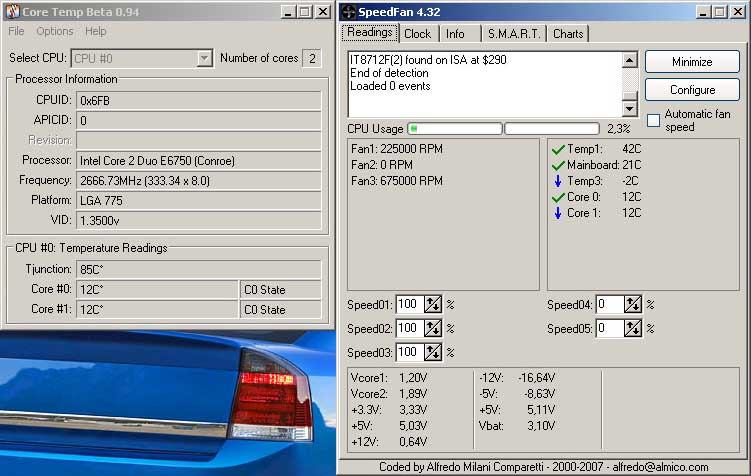The height and width of the screenshot is (476, 751).
Task: Click the VID field 1.3500v
Action: coord(199,221)
